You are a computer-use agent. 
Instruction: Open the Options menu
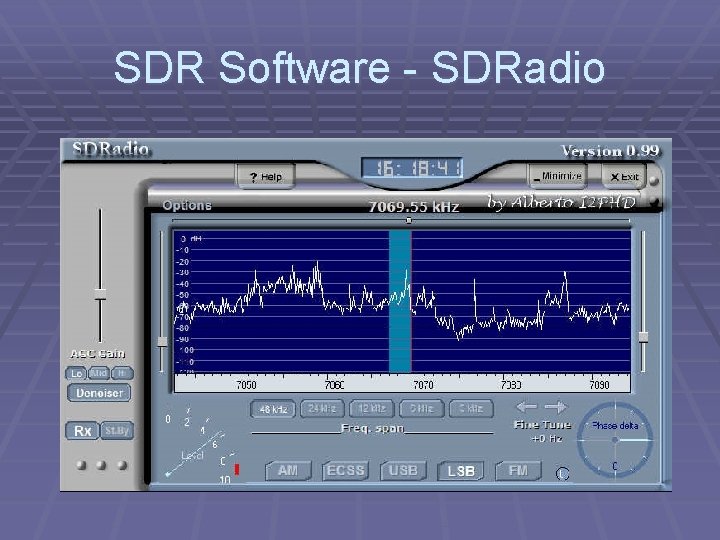click(x=187, y=205)
